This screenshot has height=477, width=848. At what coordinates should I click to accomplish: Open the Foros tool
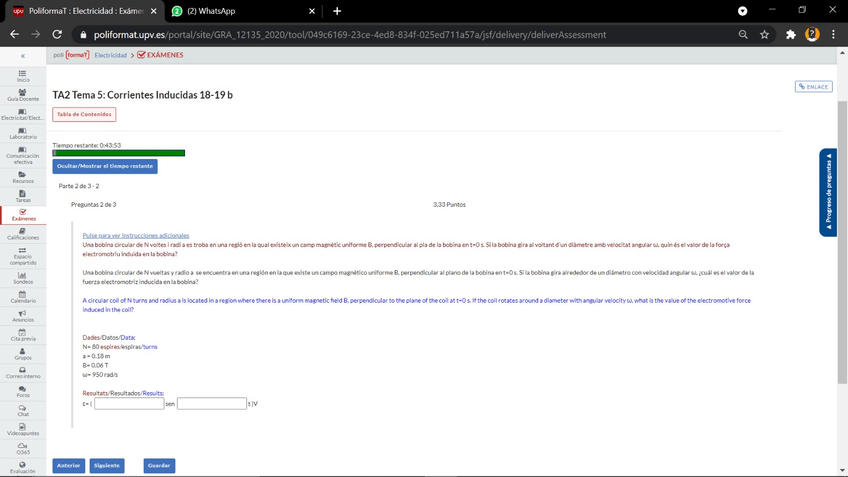(22, 391)
